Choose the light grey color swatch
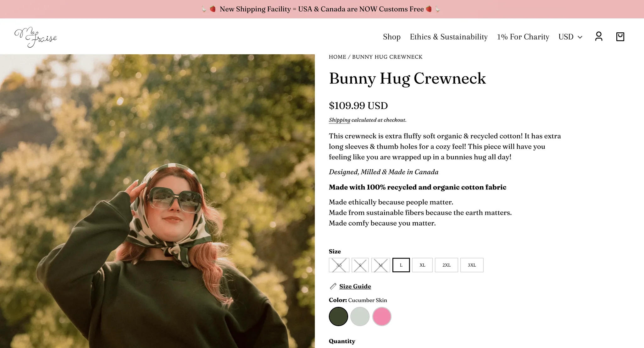The height and width of the screenshot is (348, 644). pos(360,316)
